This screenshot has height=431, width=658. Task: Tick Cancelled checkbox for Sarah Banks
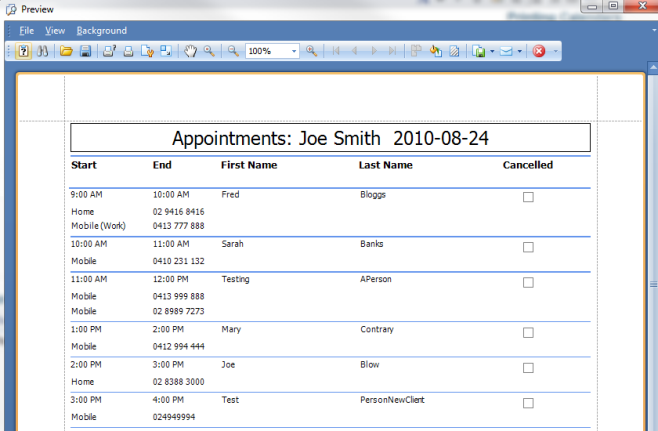[528, 246]
